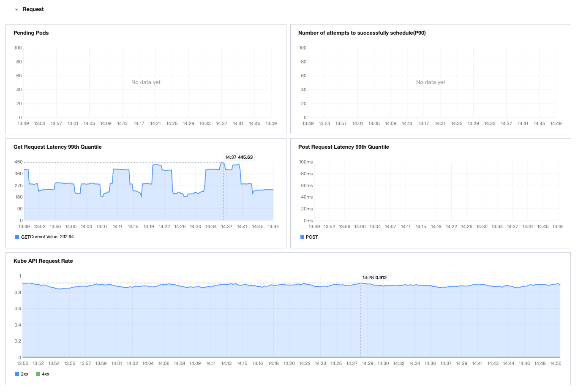This screenshot has height=392, width=578.
Task: Click the 100ms y-axis label
Action: click(x=306, y=162)
